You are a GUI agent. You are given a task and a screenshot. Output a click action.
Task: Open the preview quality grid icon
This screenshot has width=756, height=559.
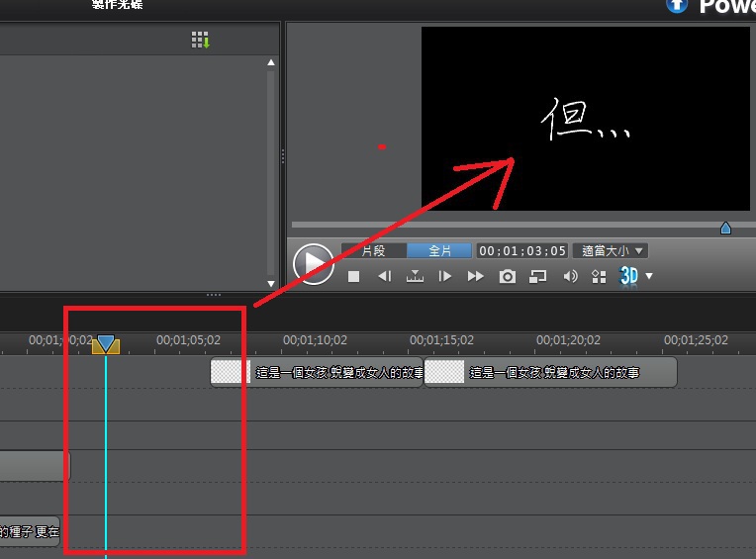click(x=599, y=277)
